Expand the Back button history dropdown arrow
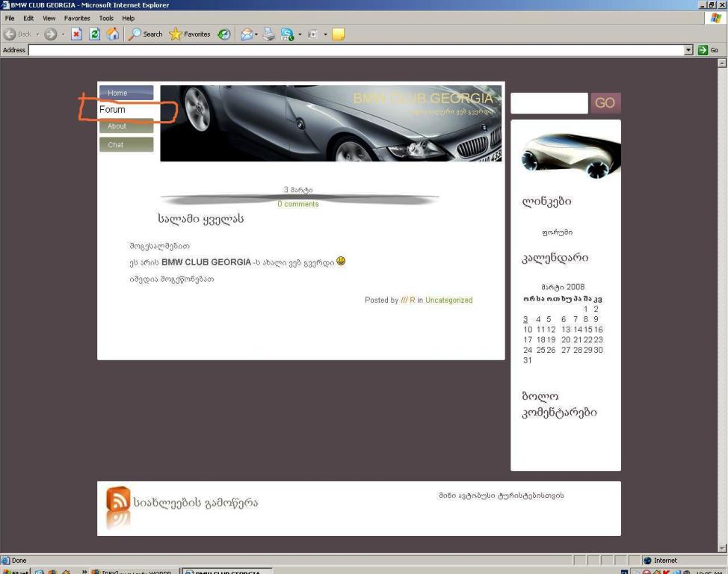728x574 pixels. coord(37,34)
